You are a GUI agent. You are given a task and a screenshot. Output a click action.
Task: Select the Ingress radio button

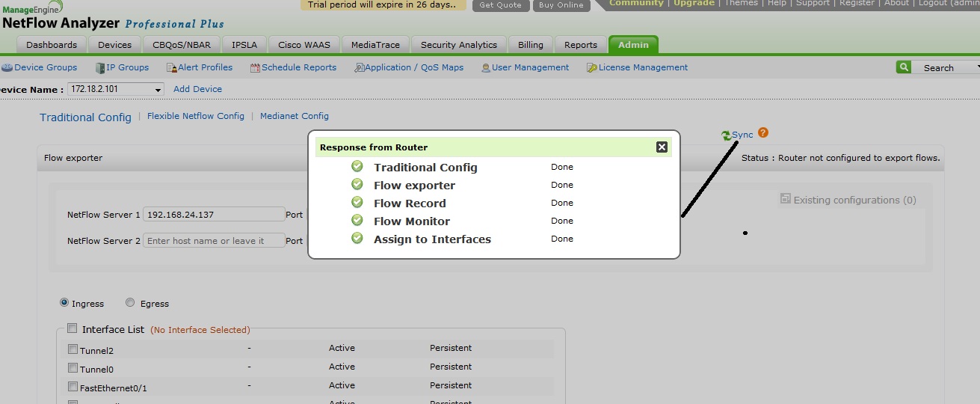click(x=64, y=303)
